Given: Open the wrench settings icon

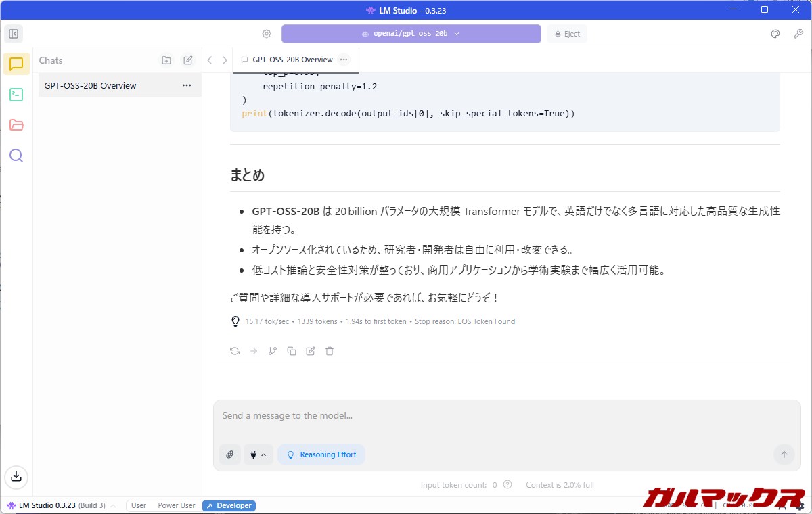Looking at the screenshot, I should click(798, 34).
